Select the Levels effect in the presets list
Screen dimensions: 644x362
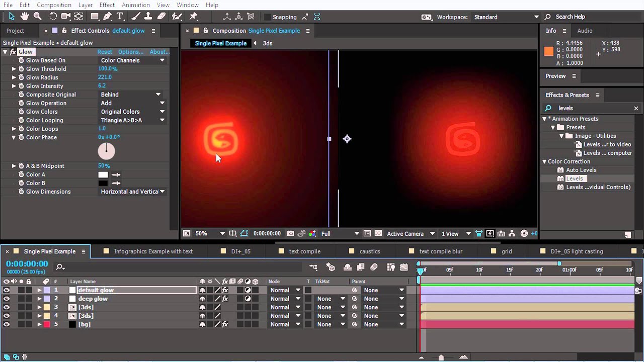[574, 178]
